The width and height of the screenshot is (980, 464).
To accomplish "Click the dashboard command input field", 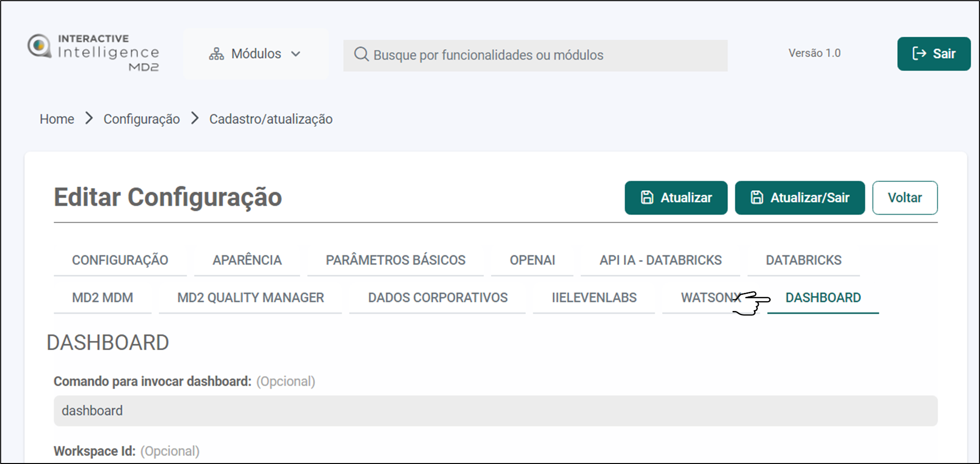I will click(x=495, y=411).
